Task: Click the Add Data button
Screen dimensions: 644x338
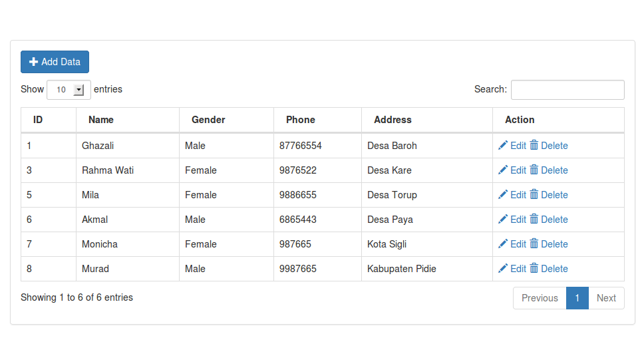Action: point(55,62)
